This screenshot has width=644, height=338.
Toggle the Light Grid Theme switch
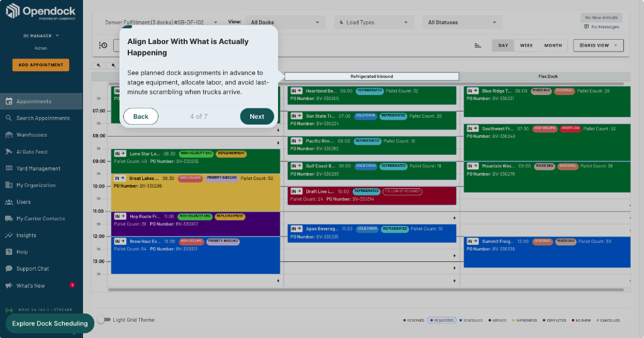tap(104, 320)
